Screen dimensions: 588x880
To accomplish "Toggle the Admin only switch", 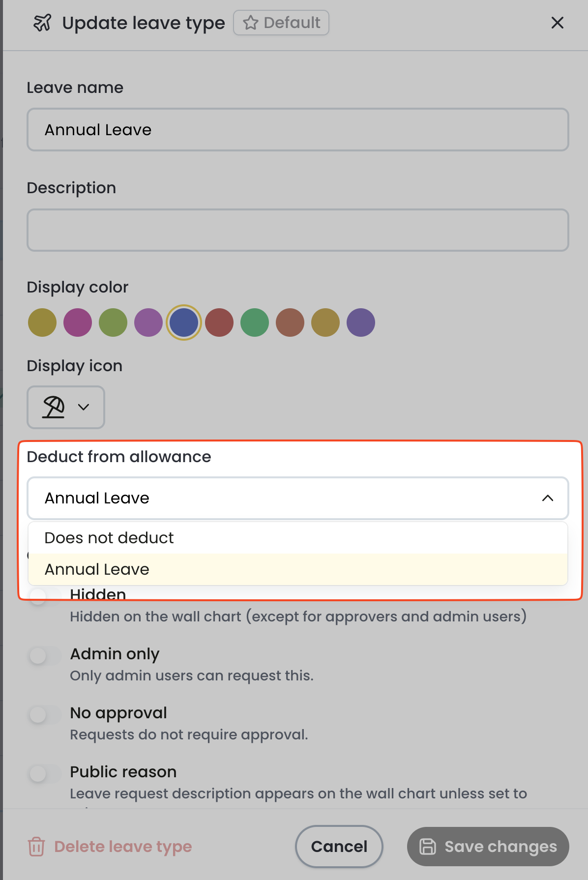I will 45,655.
